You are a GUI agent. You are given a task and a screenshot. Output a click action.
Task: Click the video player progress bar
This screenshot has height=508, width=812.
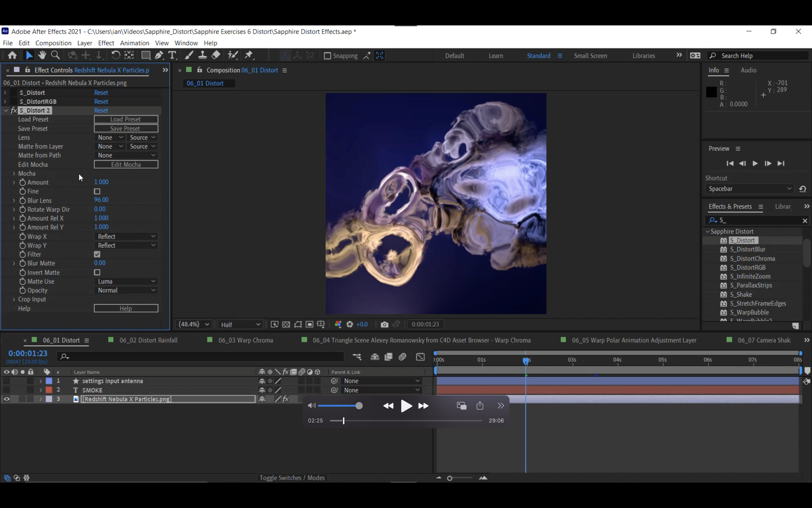pos(406,421)
